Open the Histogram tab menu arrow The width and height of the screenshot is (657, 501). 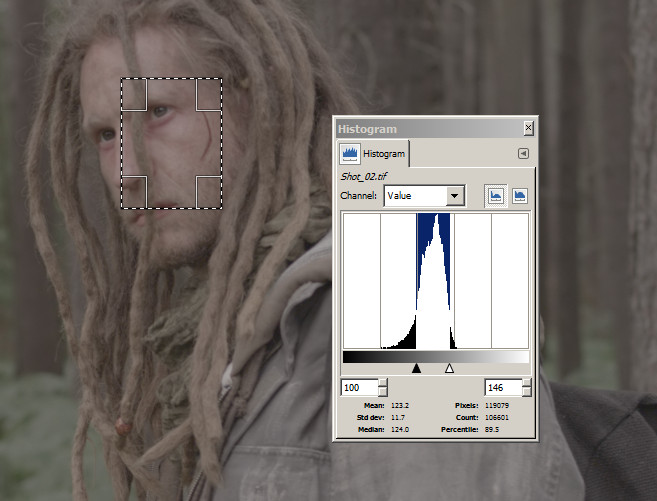[522, 154]
